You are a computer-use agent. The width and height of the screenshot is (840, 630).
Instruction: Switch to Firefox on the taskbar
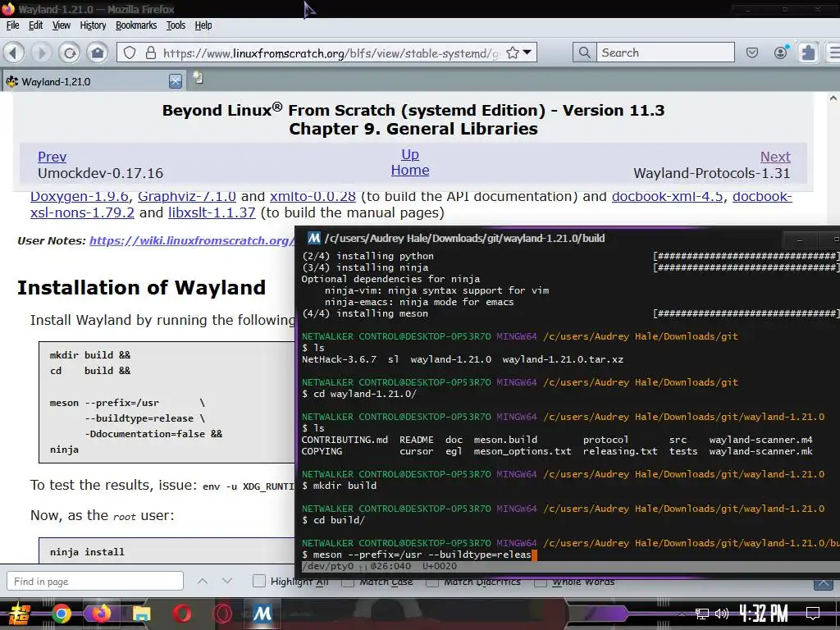point(101,613)
